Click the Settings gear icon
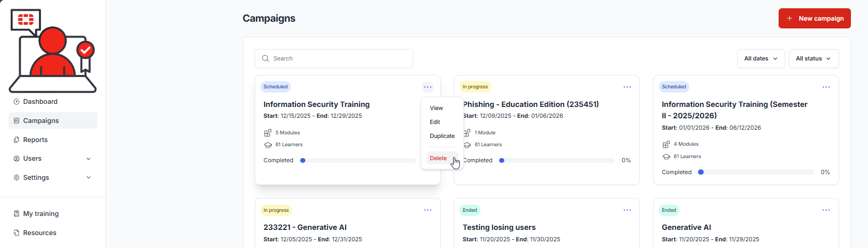This screenshot has width=868, height=248. coord(17,178)
